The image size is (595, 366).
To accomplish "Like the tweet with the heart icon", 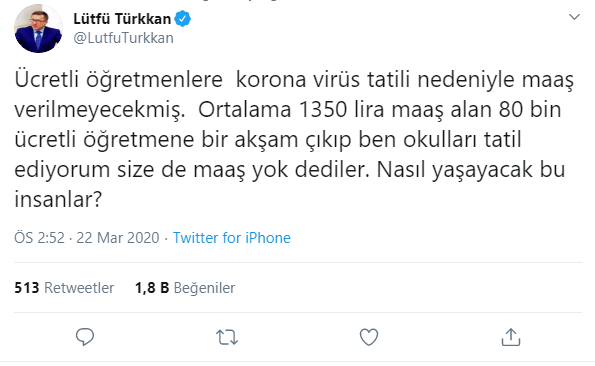I will (369, 337).
